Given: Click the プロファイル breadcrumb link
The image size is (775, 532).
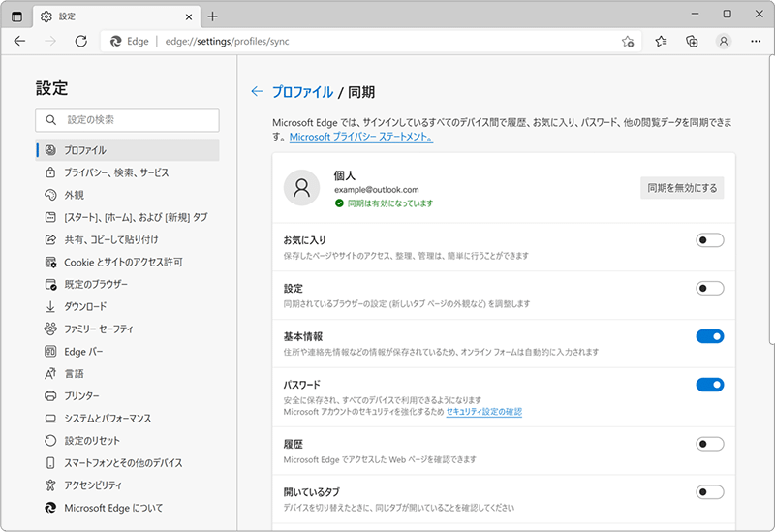Looking at the screenshot, I should pyautogui.click(x=303, y=92).
